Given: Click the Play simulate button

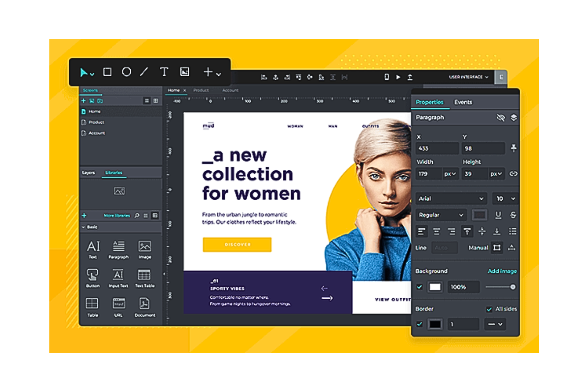Looking at the screenshot, I should pyautogui.click(x=398, y=77).
